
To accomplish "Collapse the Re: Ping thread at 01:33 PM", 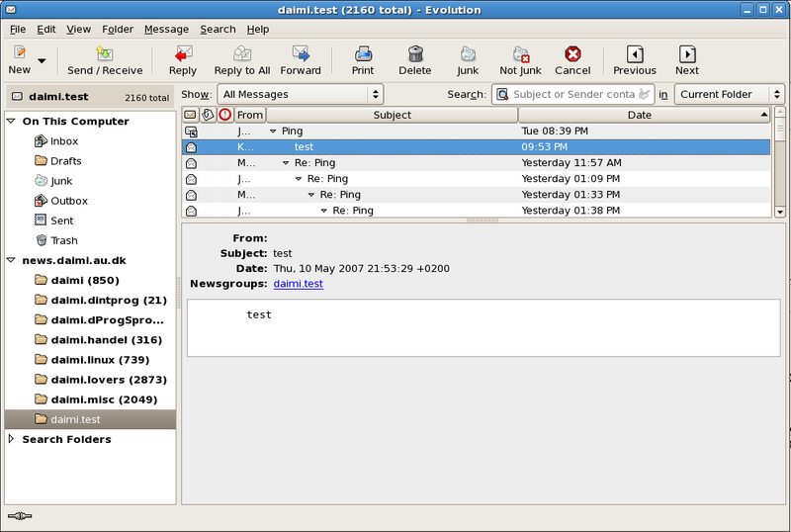I will 310,195.
